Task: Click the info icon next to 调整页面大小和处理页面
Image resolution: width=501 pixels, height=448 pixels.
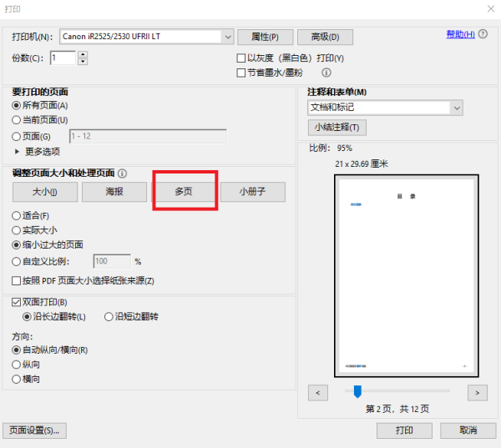Action: pyautogui.click(x=122, y=174)
